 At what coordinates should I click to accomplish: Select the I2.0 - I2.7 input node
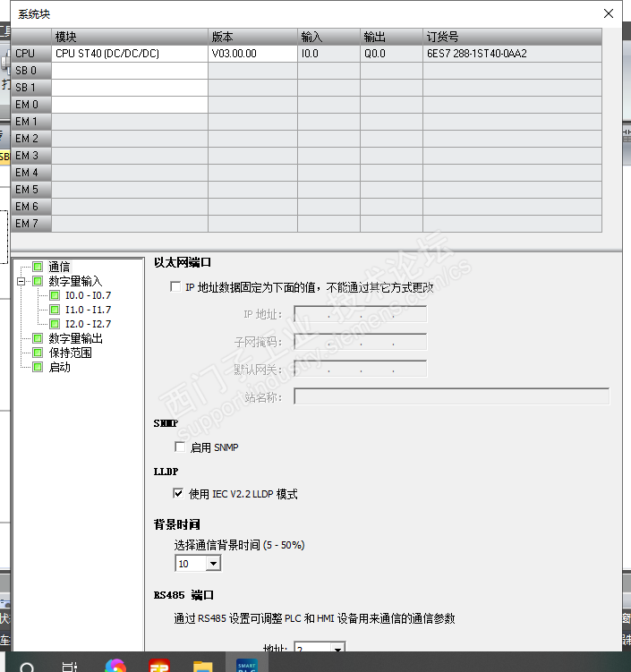88,324
